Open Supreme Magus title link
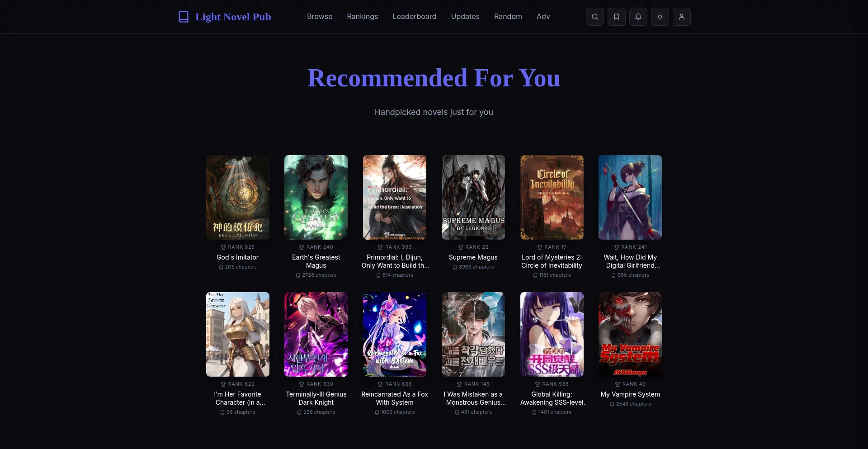The height and width of the screenshot is (449, 868). [x=473, y=257]
